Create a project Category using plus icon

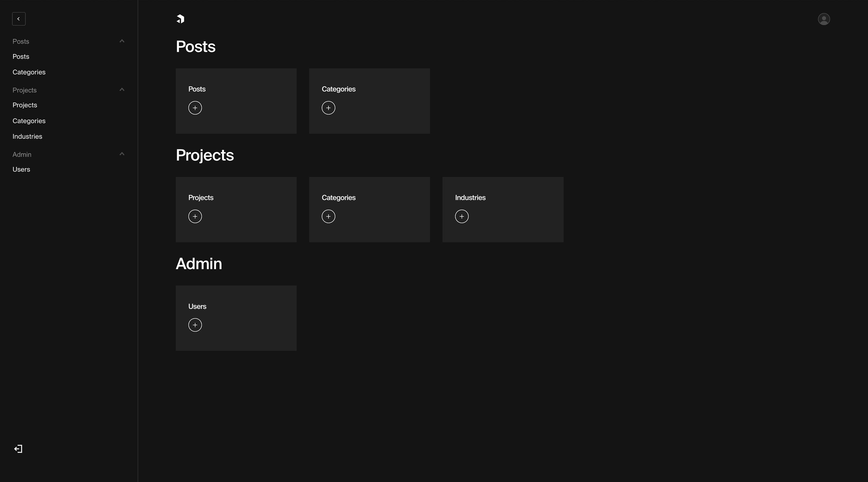point(328,216)
